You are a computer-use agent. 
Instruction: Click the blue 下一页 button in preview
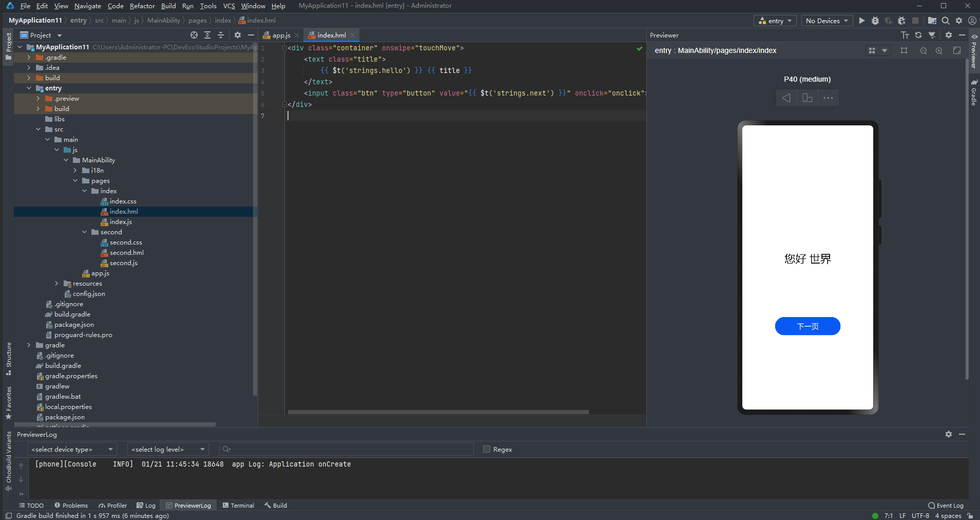point(808,326)
